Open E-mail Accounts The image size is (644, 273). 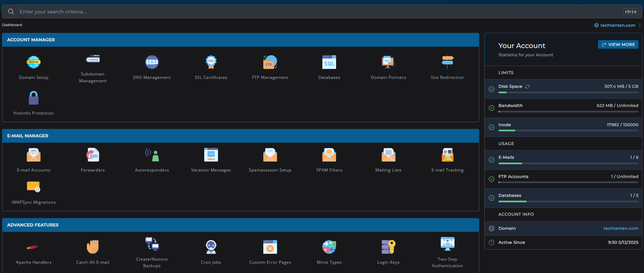pyautogui.click(x=34, y=155)
